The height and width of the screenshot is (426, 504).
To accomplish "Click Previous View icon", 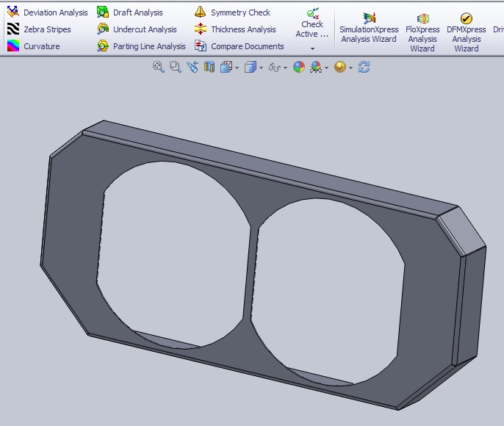I will [192, 67].
